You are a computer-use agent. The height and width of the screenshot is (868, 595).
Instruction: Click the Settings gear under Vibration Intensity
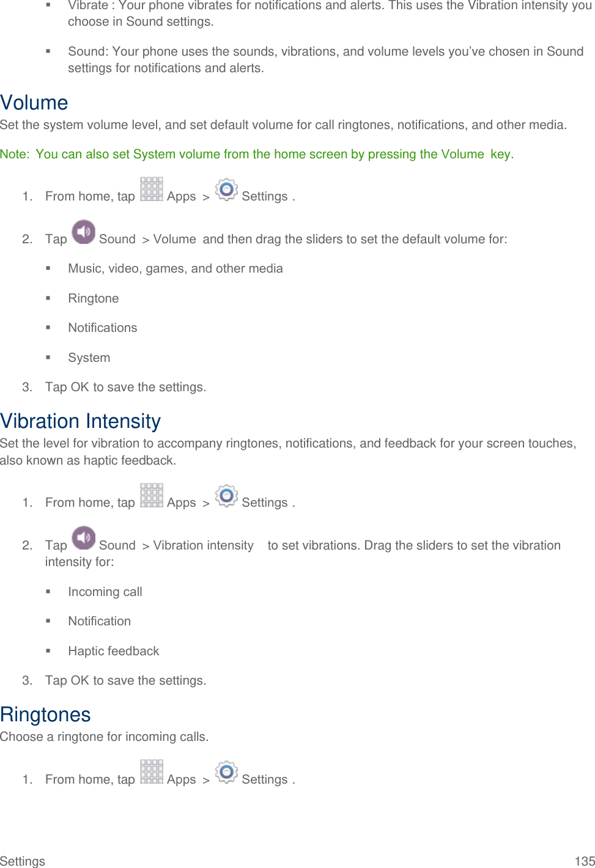point(226,496)
